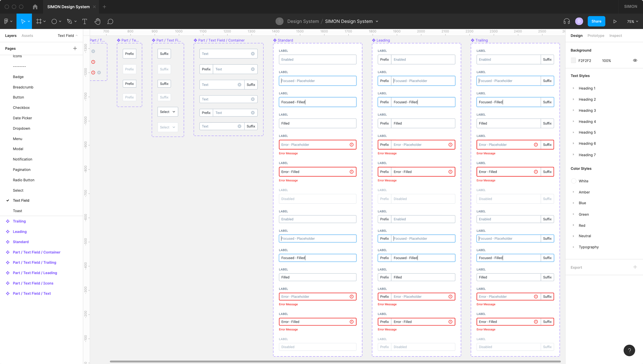Click the F2F2F2 background color swatch

click(573, 61)
